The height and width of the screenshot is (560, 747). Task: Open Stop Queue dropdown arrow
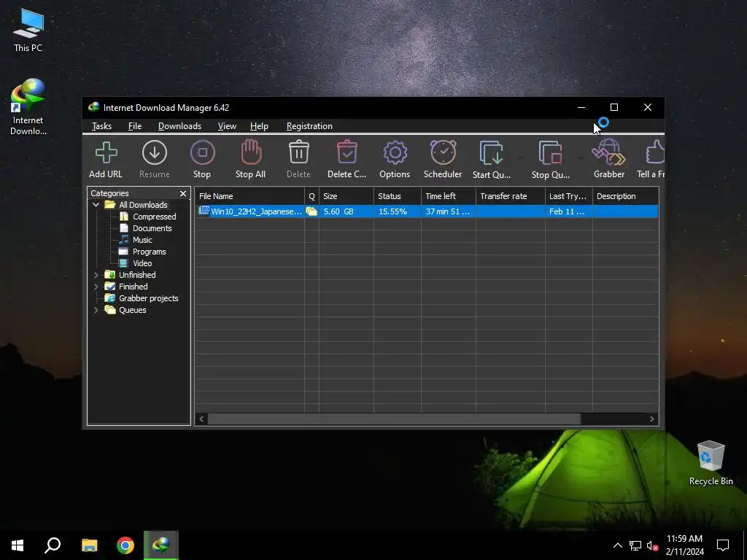580,157
